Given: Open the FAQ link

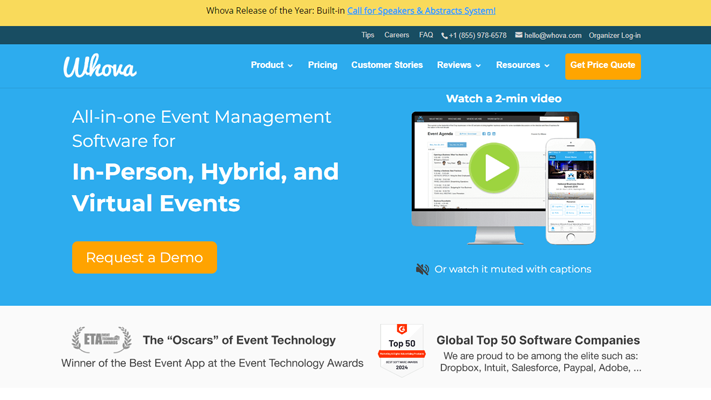Looking at the screenshot, I should coord(426,35).
